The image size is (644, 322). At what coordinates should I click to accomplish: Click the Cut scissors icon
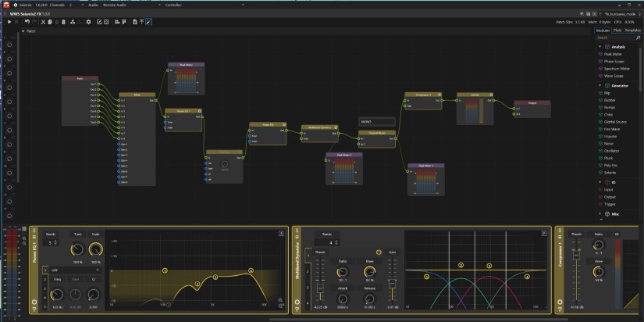43,22
